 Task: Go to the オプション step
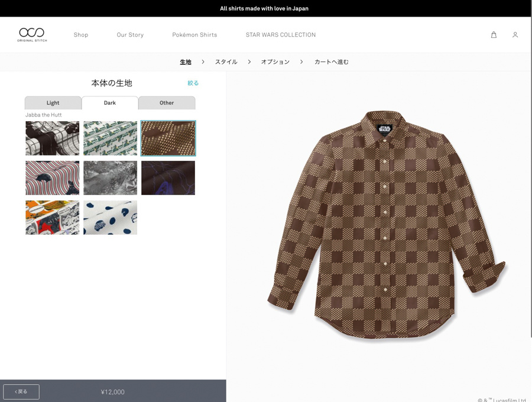(x=275, y=61)
